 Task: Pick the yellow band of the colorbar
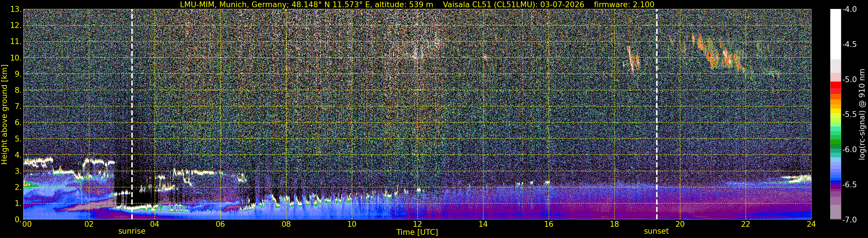tap(835, 111)
